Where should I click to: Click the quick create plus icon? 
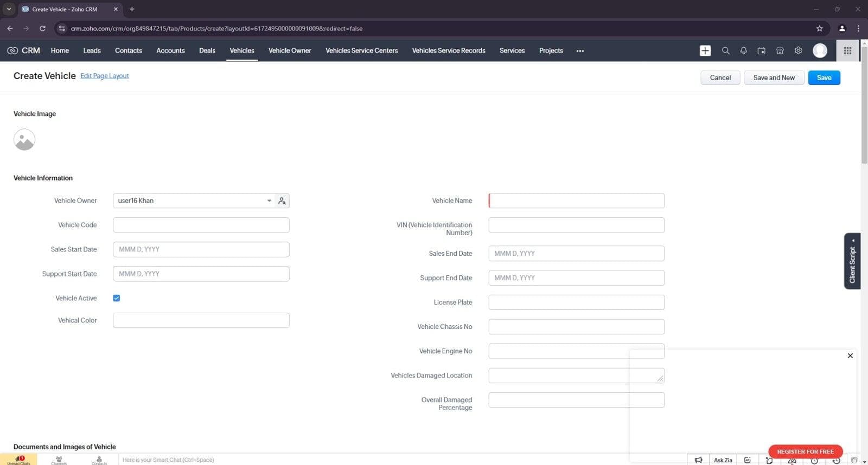coord(705,50)
